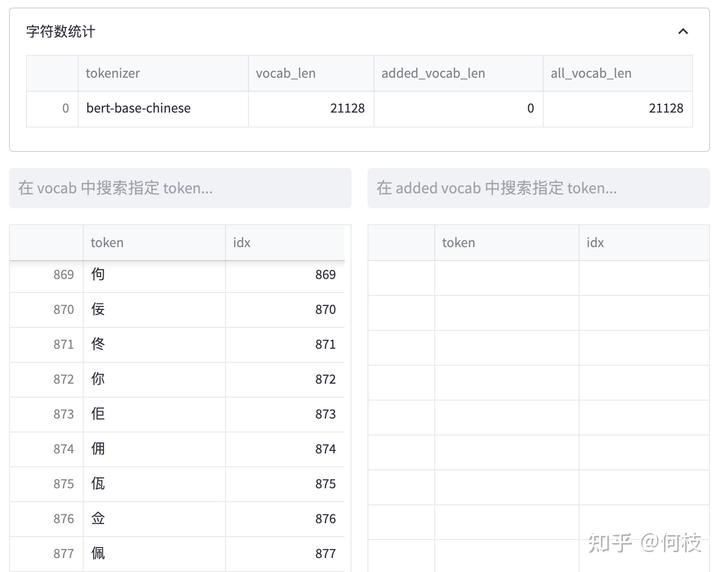This screenshot has width=720, height=572.
Task: Click idx value 871 in the idx column
Action: click(285, 344)
